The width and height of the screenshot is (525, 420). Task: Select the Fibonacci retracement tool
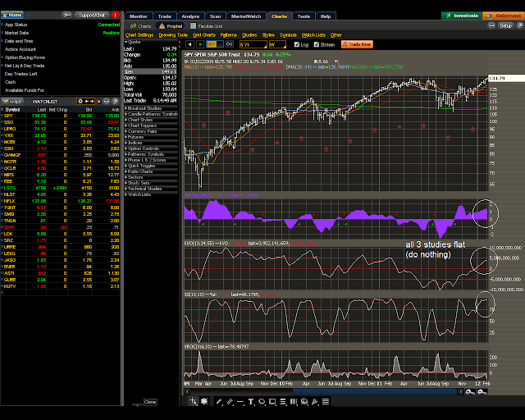[283, 402]
